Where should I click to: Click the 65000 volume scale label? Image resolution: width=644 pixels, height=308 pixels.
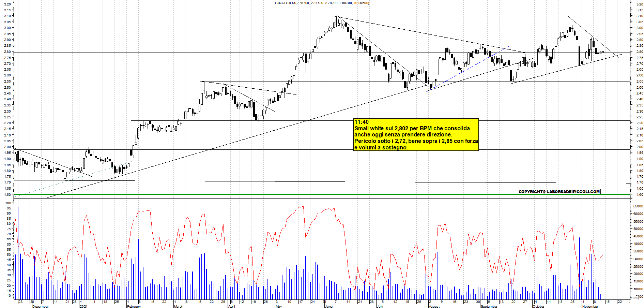click(x=638, y=206)
